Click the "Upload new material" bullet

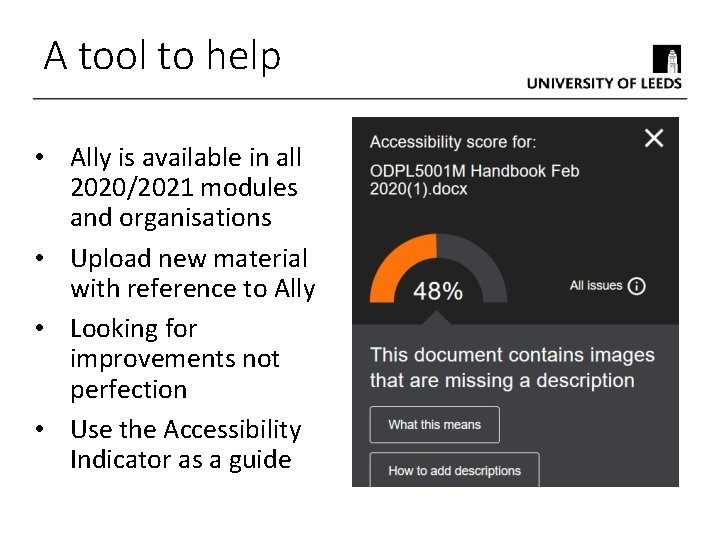pyautogui.click(x=192, y=273)
